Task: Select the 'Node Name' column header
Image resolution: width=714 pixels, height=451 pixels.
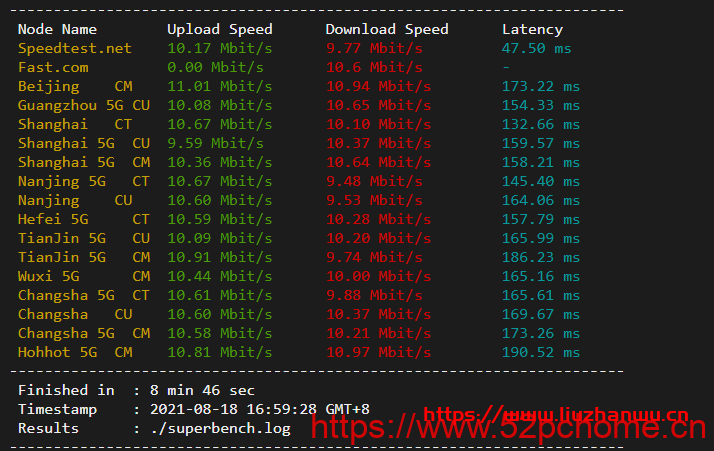Action: [57, 30]
